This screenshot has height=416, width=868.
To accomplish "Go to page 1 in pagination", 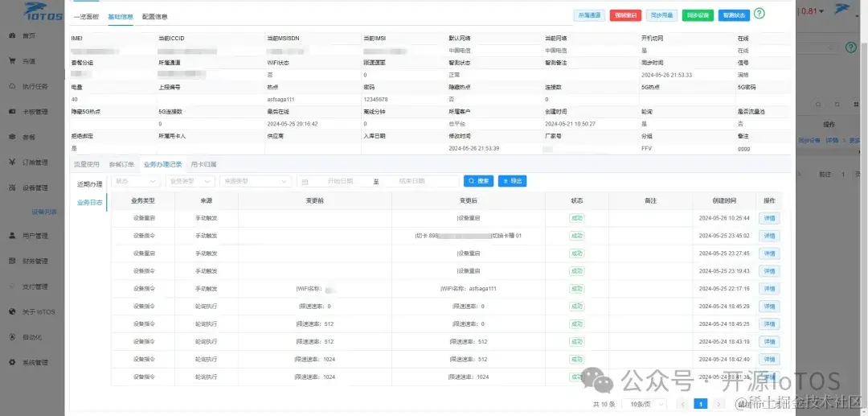I will [x=700, y=405].
